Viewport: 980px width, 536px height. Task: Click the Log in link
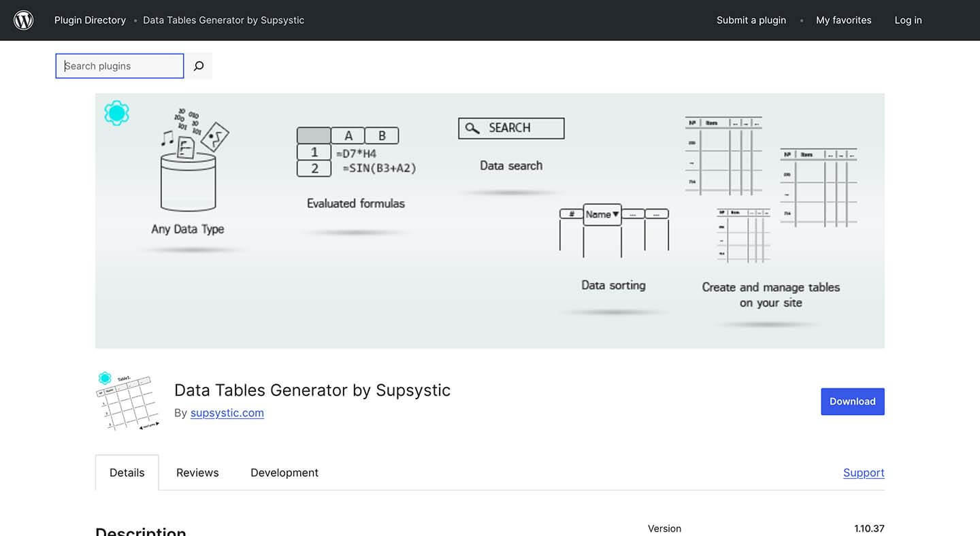click(x=908, y=20)
